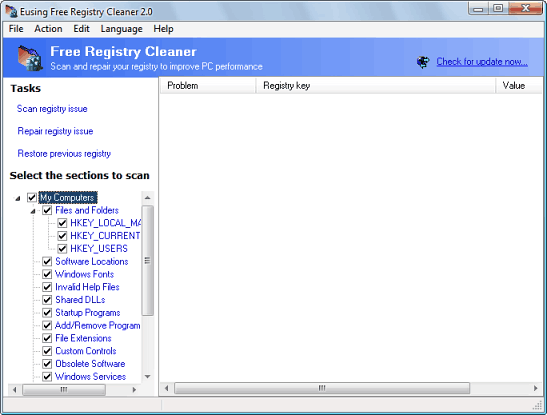547x415 pixels.
Task: Click the Eusing app icon in title bar
Action: pyautogui.click(x=11, y=12)
